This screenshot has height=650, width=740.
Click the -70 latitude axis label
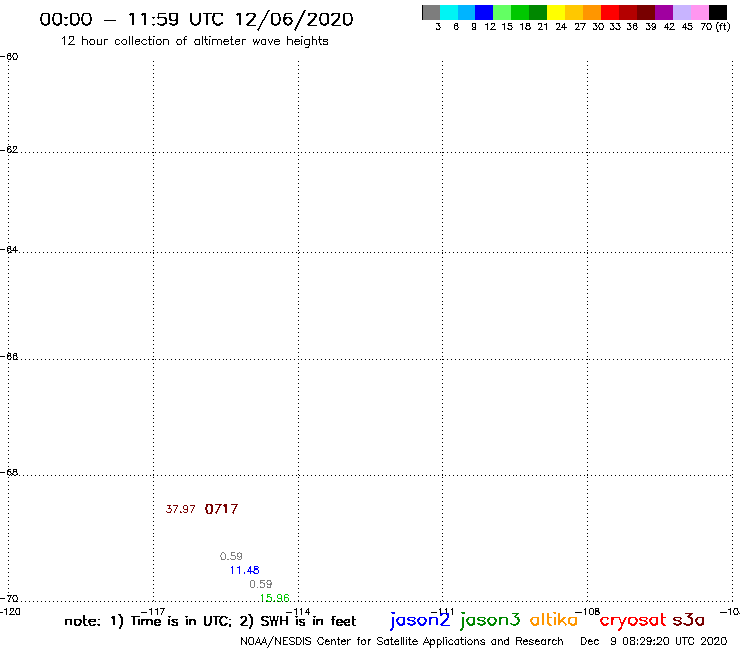tap(9, 598)
